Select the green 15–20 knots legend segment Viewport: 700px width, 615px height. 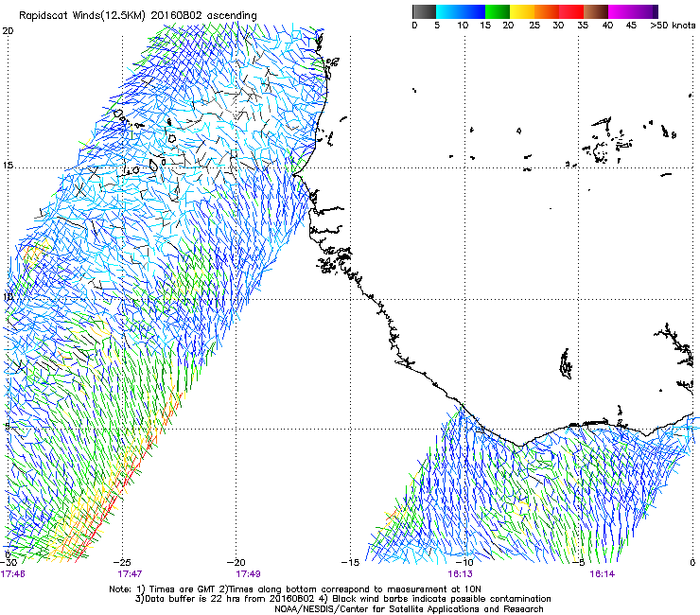coord(498,11)
